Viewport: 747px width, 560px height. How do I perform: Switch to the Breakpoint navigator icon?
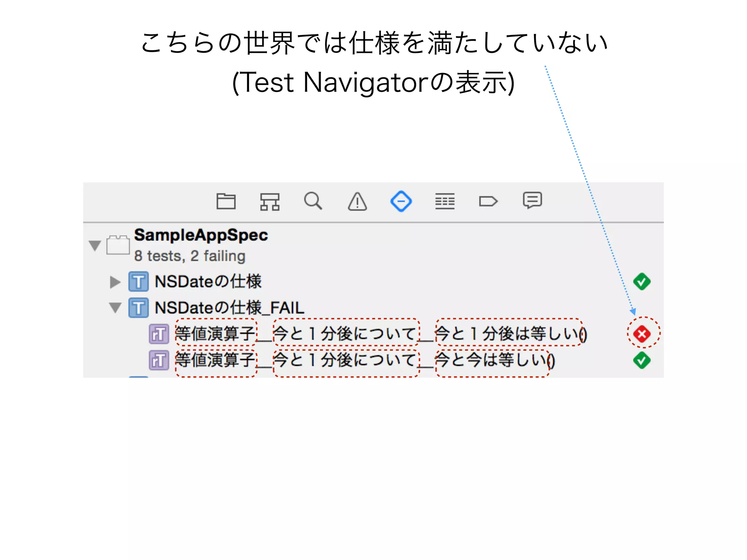click(x=488, y=201)
